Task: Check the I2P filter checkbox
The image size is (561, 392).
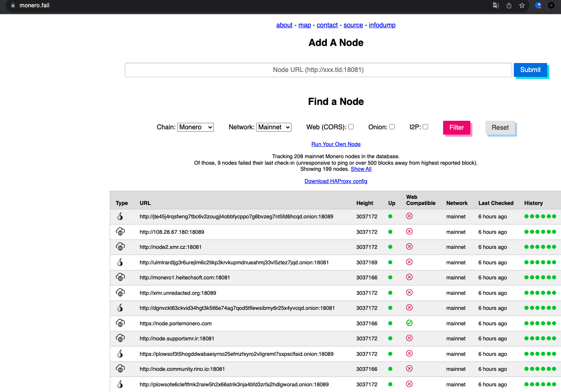Action: coord(426,127)
